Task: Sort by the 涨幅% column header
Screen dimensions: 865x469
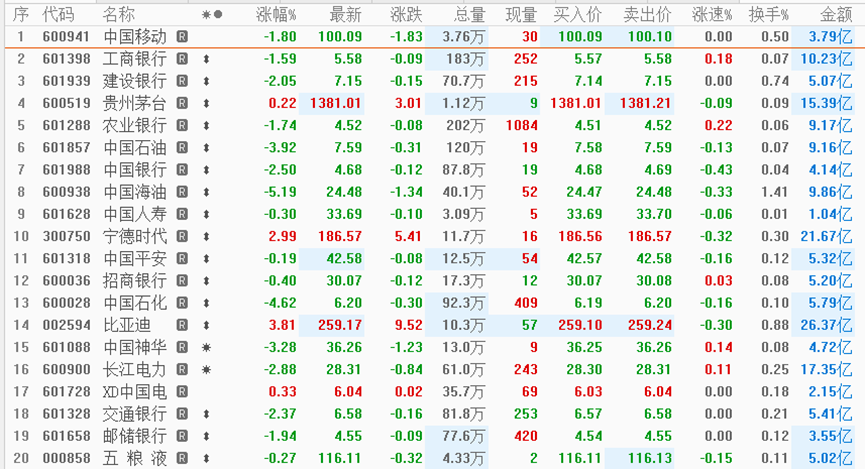Action: (x=276, y=14)
